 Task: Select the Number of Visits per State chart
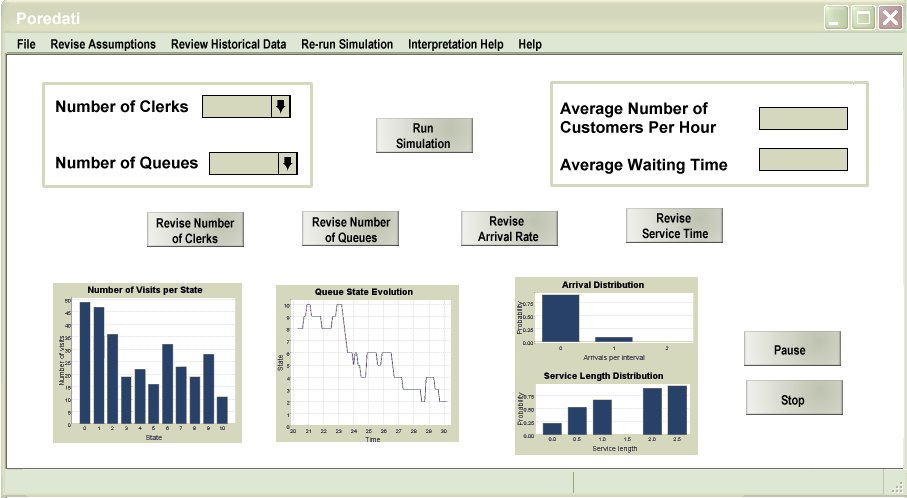click(146, 362)
